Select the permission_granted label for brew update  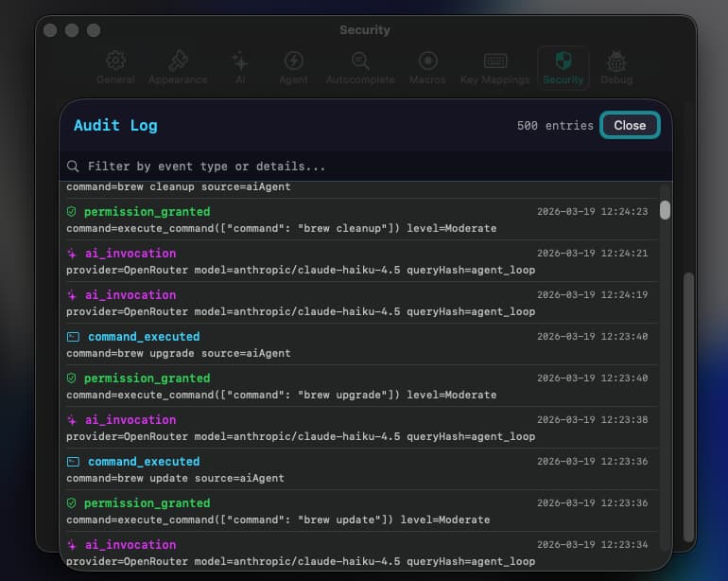pyautogui.click(x=147, y=503)
